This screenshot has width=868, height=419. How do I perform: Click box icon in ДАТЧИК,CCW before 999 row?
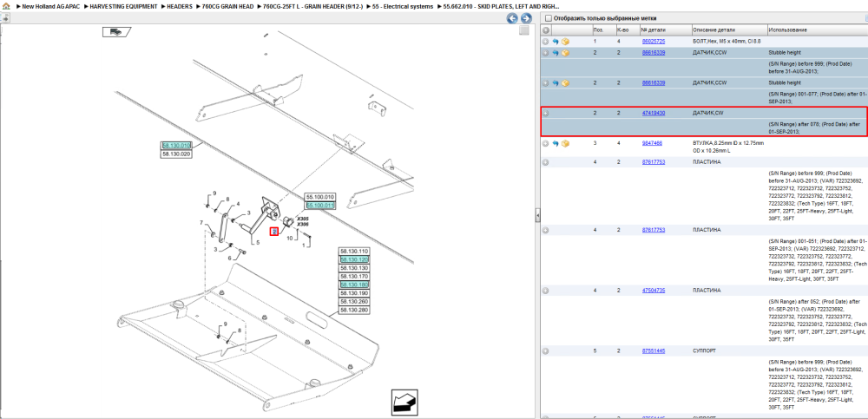point(565,53)
